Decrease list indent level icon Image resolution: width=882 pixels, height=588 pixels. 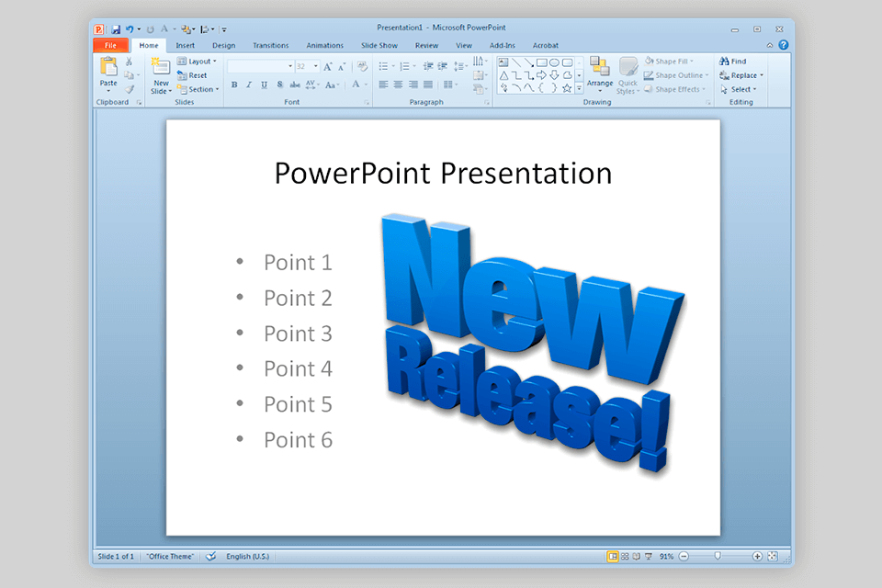[x=428, y=66]
